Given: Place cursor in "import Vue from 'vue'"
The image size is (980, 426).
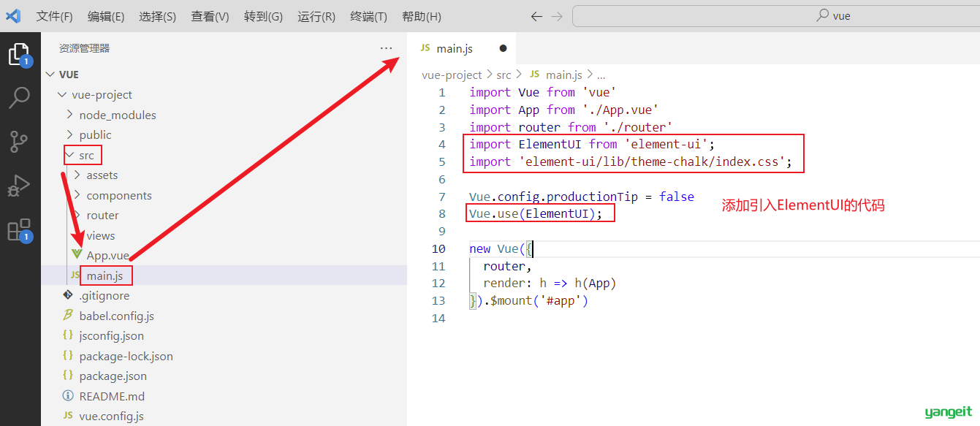Looking at the screenshot, I should [543, 92].
